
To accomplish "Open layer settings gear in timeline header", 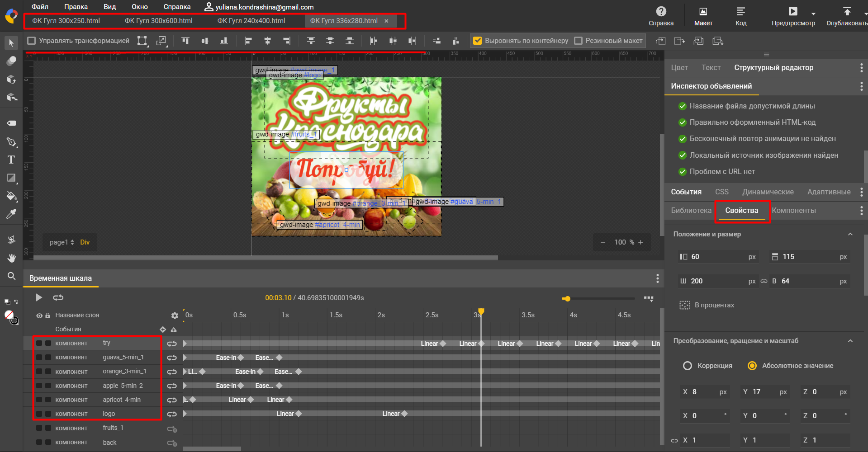I will [x=175, y=315].
